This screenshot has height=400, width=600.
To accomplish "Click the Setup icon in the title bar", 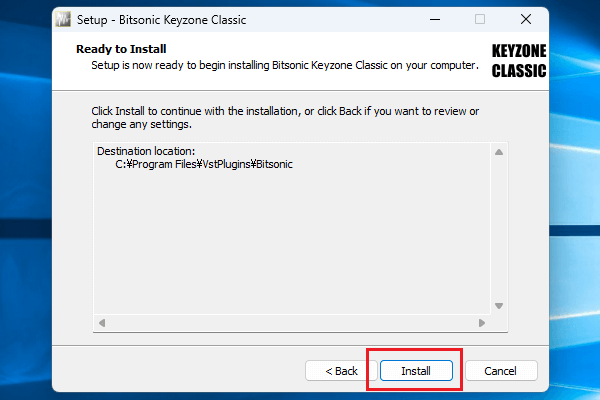I will tap(63, 19).
